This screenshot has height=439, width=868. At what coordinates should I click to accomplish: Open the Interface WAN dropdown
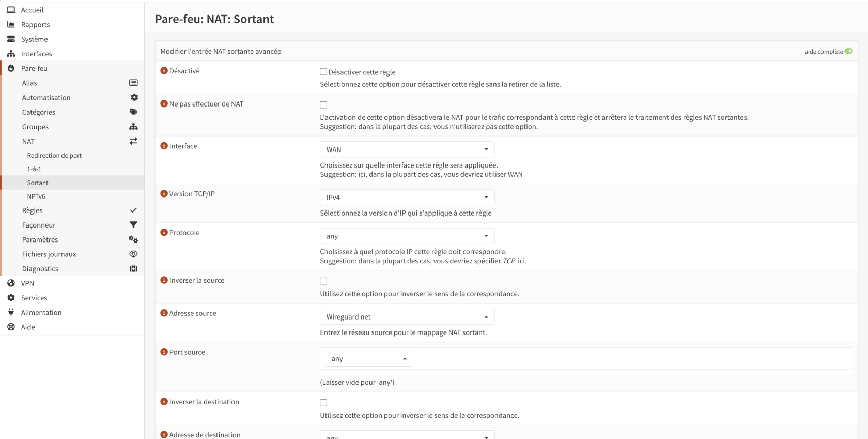(x=407, y=149)
